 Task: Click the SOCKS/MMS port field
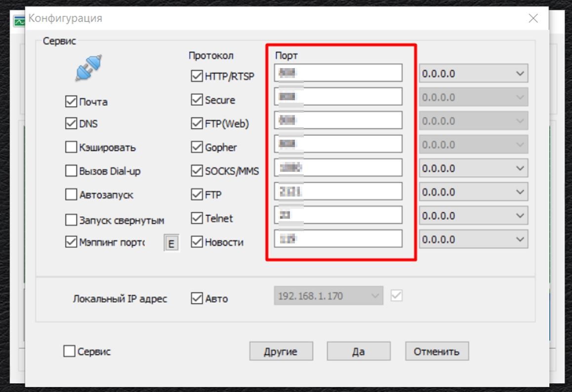pos(338,168)
